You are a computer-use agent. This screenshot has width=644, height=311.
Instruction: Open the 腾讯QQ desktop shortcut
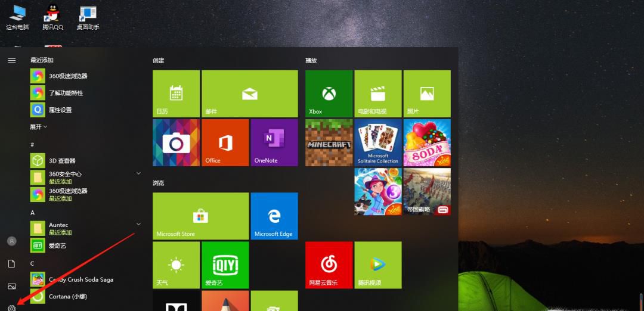tap(52, 17)
